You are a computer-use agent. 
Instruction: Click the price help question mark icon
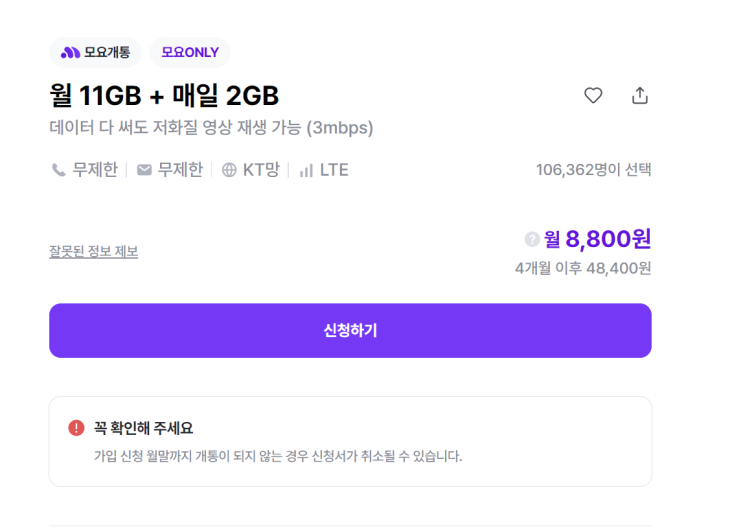point(532,239)
